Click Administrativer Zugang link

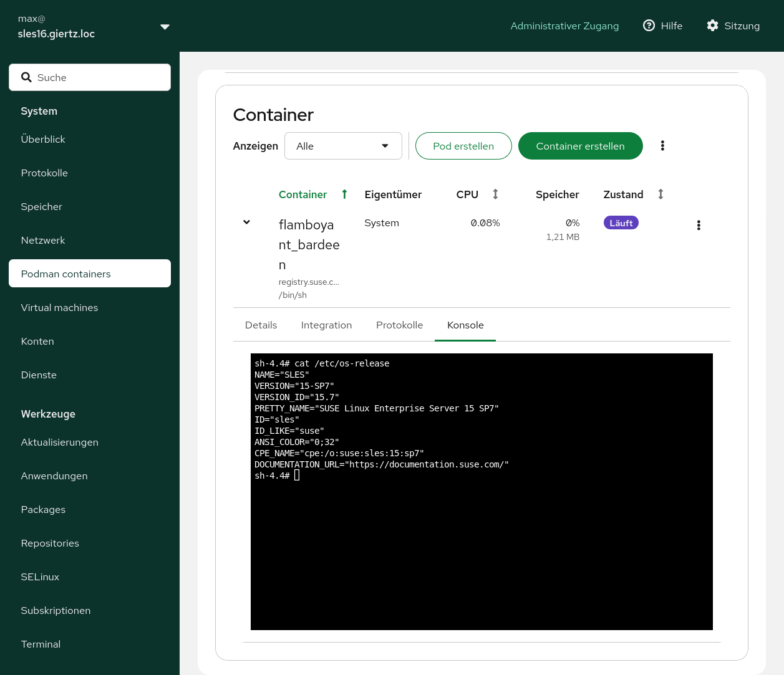(564, 26)
